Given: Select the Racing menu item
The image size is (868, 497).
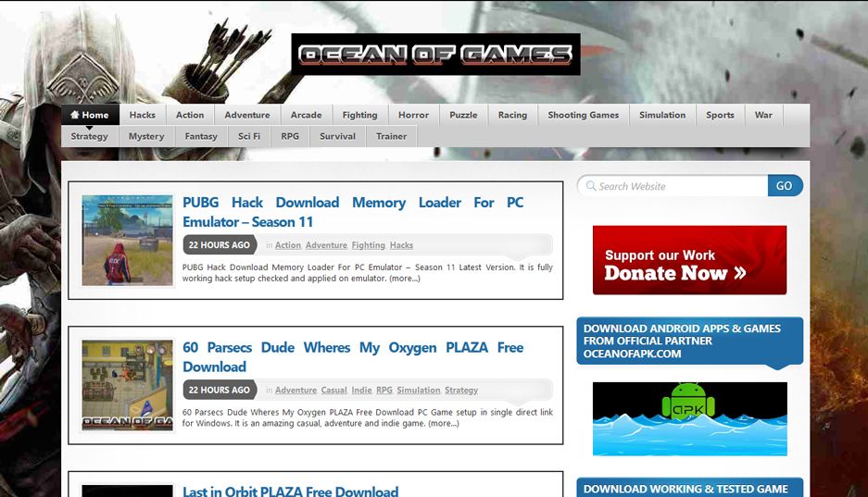Looking at the screenshot, I should tap(512, 115).
